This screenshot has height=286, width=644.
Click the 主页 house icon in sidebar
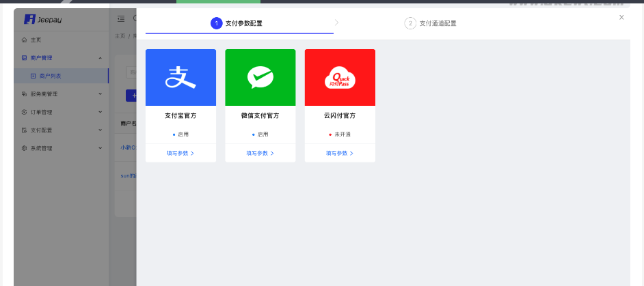[x=24, y=40]
